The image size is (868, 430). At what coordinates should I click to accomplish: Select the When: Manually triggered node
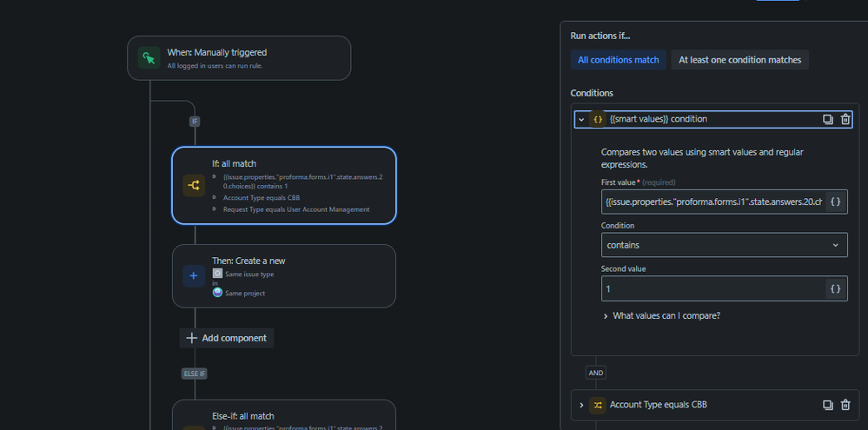coord(239,58)
